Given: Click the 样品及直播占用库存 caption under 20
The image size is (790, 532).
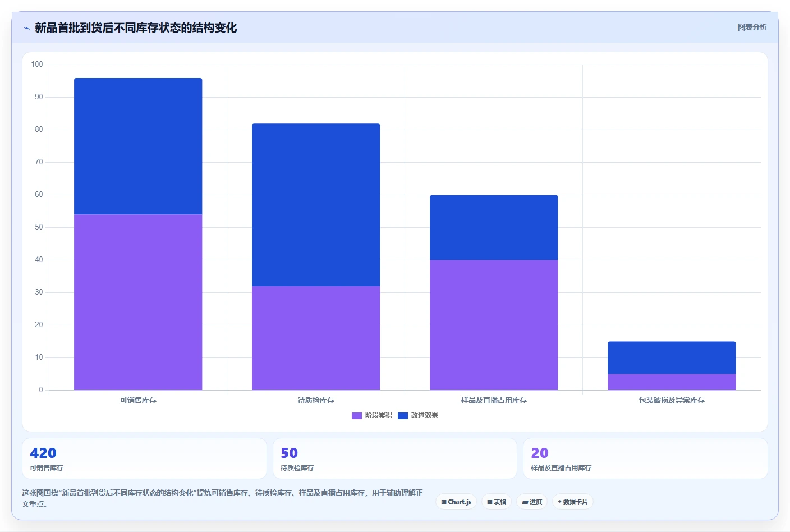Looking at the screenshot, I should tap(561, 468).
